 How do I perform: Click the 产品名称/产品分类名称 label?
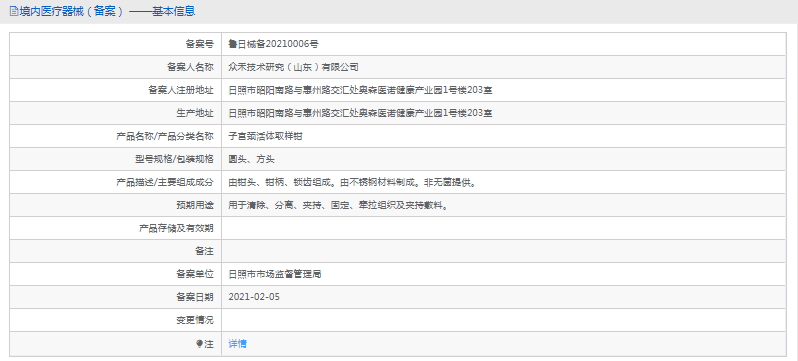[165, 136]
